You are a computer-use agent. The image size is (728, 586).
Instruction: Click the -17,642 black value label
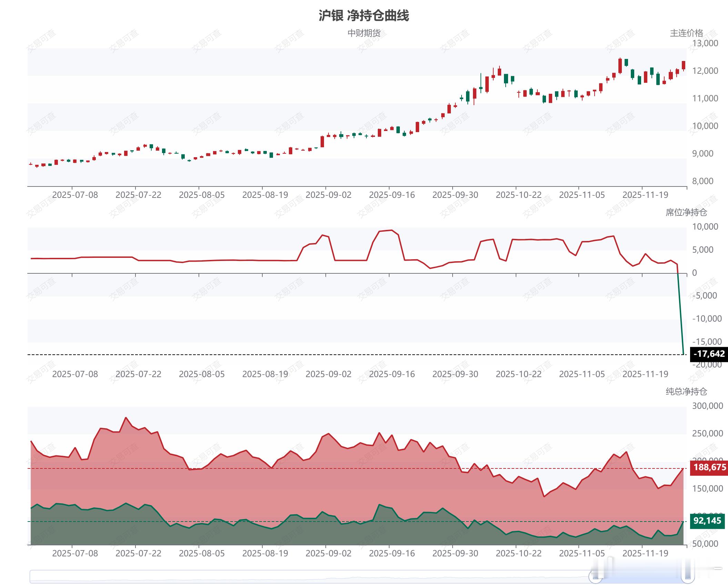709,354
